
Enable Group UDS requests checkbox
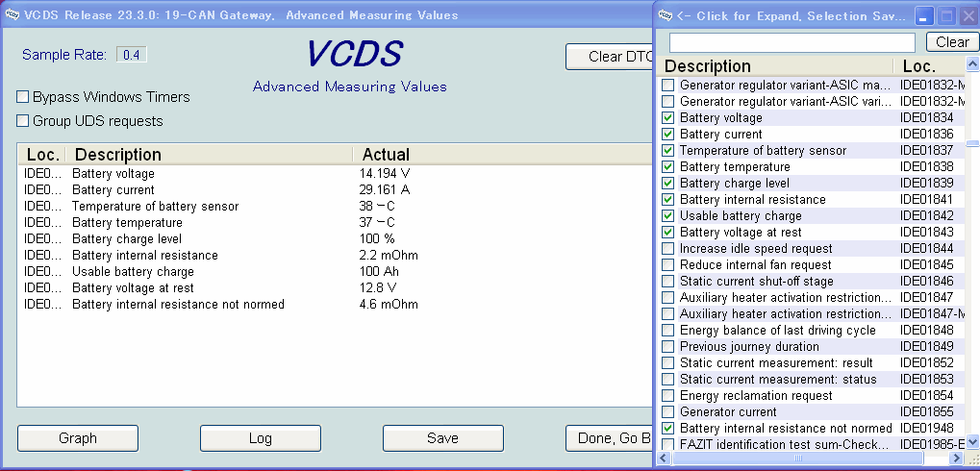(23, 121)
